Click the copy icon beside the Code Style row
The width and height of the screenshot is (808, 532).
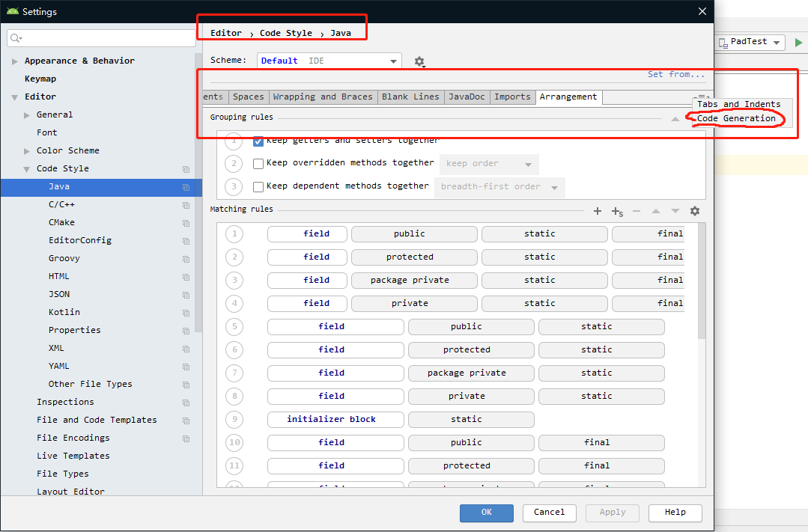click(x=186, y=169)
